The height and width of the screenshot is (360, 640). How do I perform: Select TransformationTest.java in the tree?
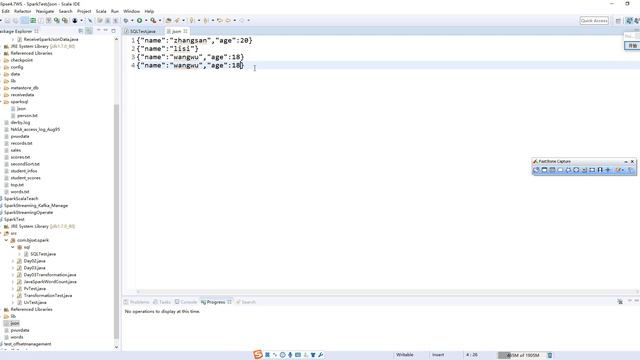coord(48,296)
